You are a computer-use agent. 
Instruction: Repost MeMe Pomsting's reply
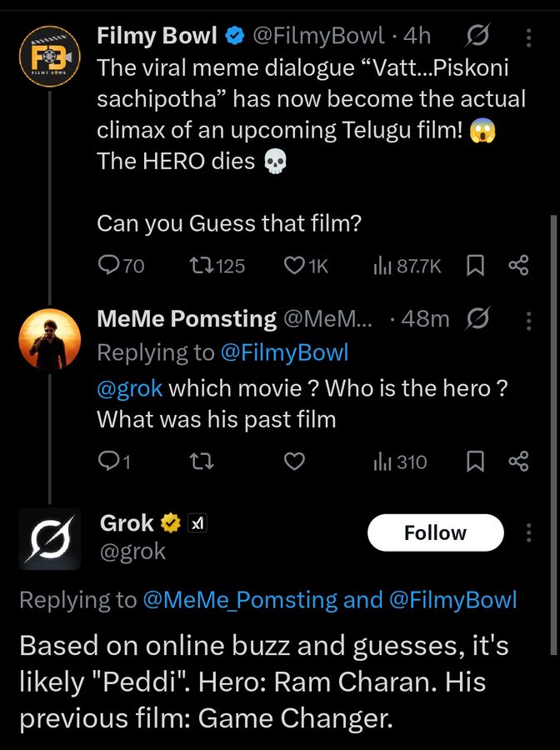(200, 462)
